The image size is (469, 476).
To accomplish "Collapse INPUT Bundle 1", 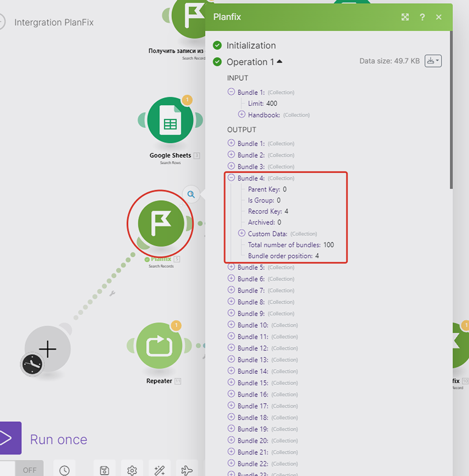I will pos(231,92).
